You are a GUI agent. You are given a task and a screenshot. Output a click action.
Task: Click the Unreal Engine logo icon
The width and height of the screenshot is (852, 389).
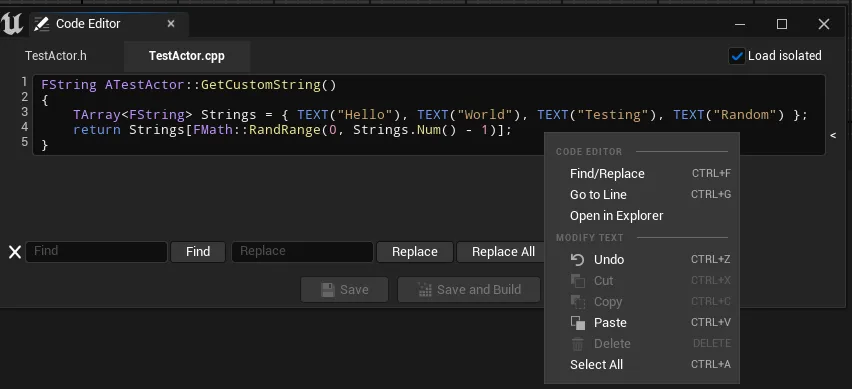(x=11, y=24)
